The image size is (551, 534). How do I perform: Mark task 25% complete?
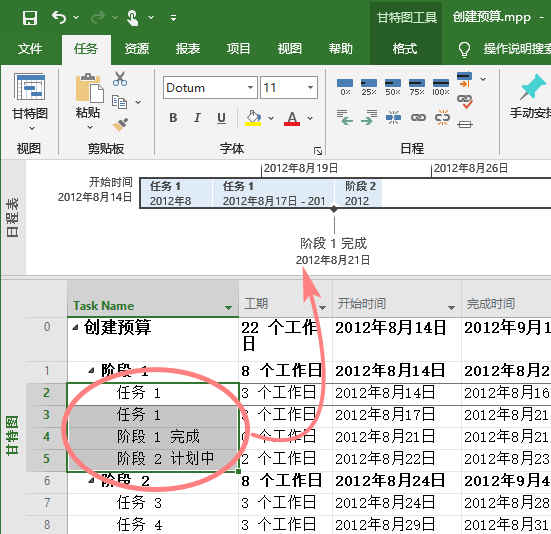click(369, 86)
